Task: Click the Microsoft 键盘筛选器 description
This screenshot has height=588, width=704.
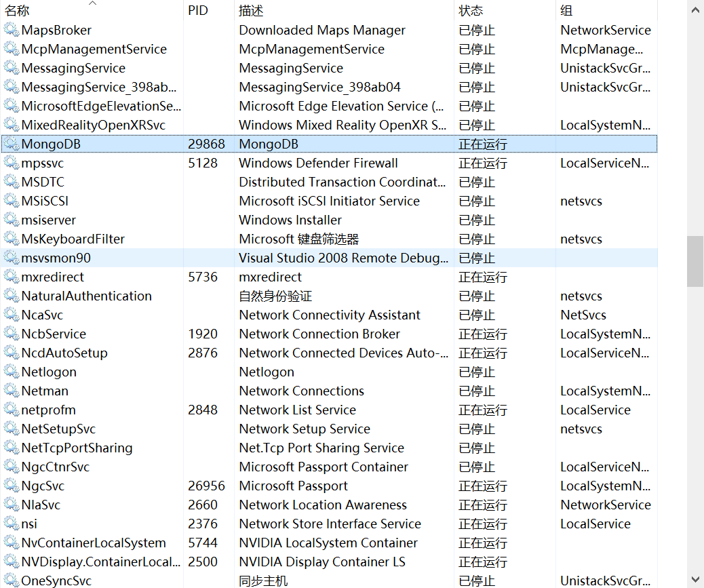Action: pyautogui.click(x=298, y=239)
